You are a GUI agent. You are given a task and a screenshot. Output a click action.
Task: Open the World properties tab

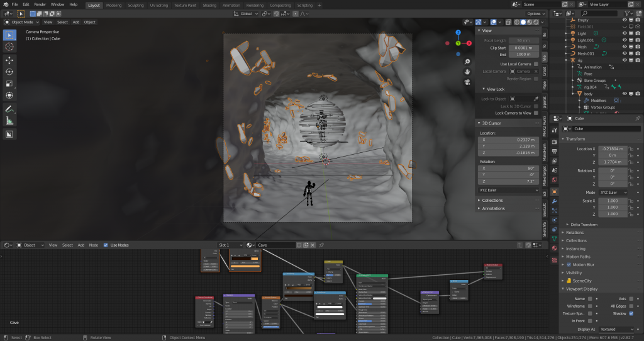point(555,180)
